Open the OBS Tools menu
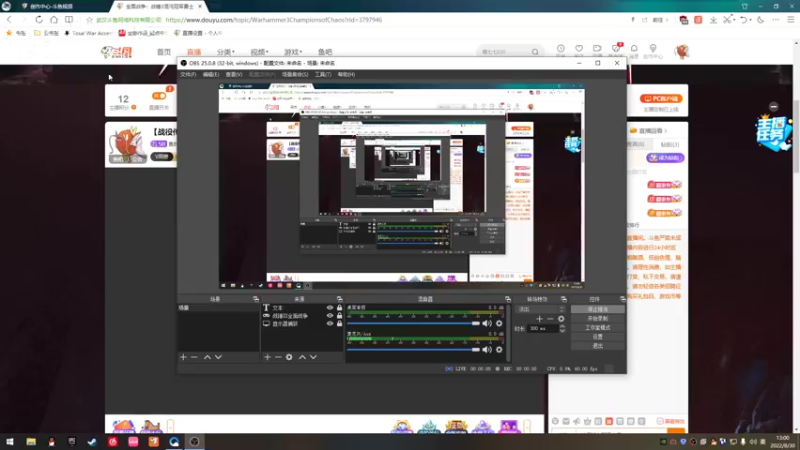The width and height of the screenshot is (800, 450). click(322, 74)
